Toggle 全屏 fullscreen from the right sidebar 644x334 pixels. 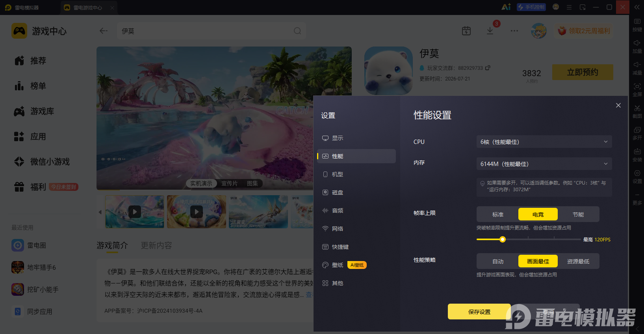[x=637, y=90]
